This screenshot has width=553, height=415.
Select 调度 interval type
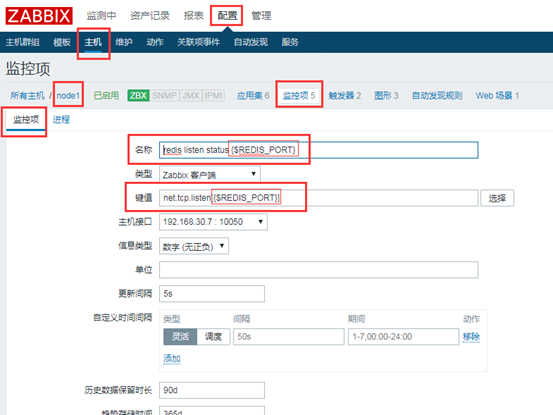[x=213, y=337]
